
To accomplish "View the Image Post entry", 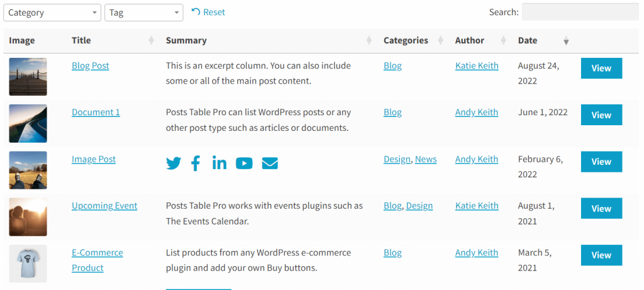I will click(601, 162).
